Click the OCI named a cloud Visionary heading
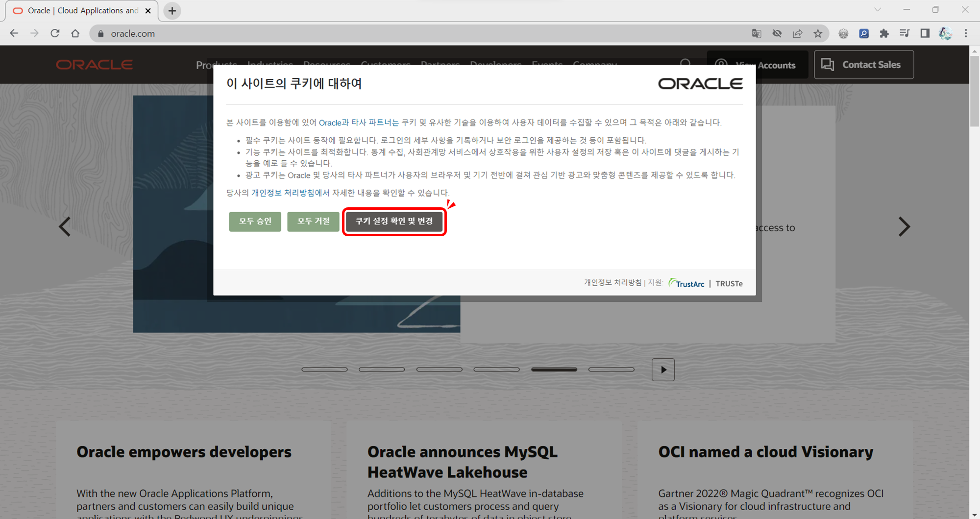The height and width of the screenshot is (519, 980). click(765, 452)
